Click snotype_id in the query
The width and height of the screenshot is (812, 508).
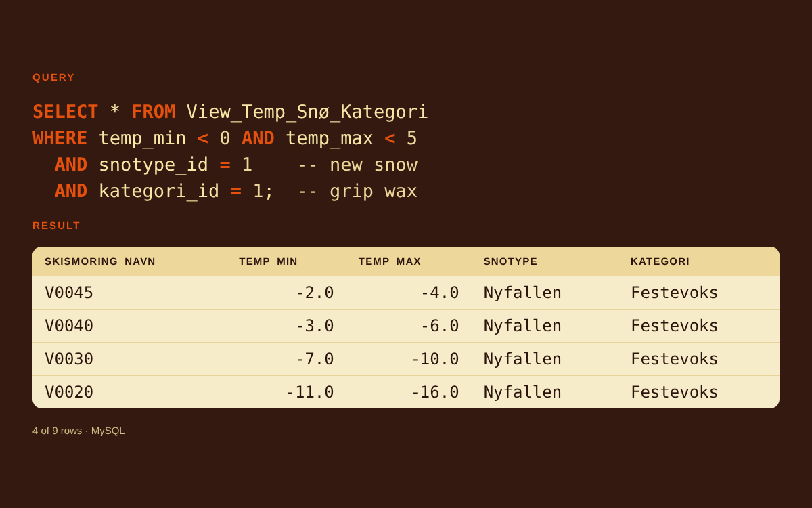(154, 165)
